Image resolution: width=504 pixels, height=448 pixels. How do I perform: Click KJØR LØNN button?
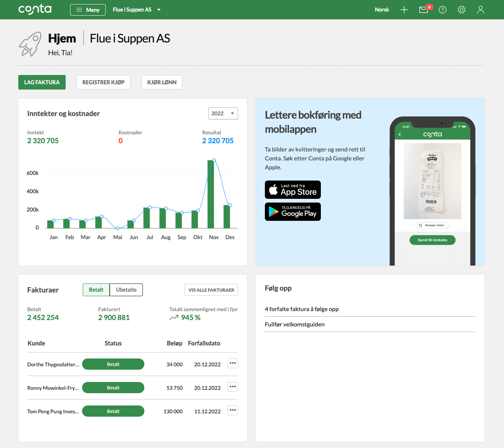point(162,82)
